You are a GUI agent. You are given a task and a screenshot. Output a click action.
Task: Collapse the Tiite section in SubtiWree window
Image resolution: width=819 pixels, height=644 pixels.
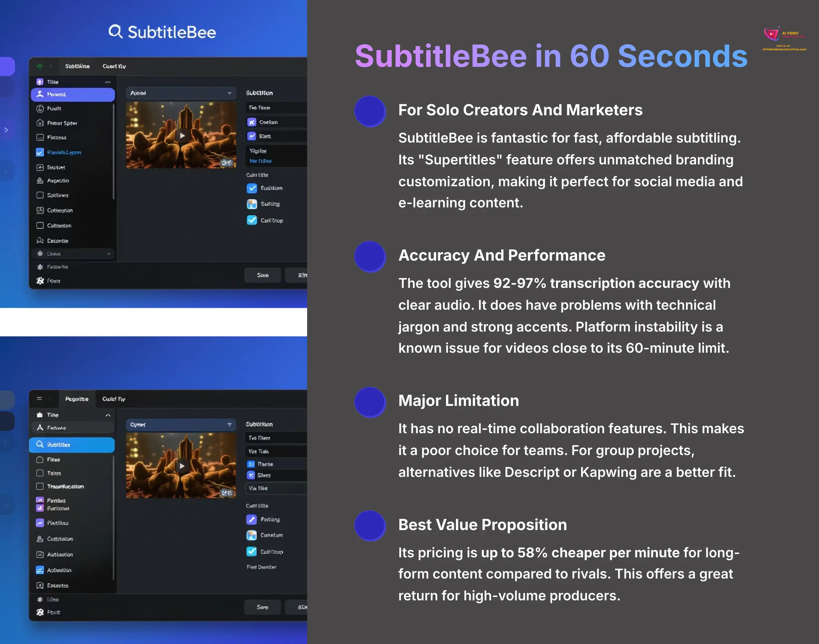coord(108,82)
